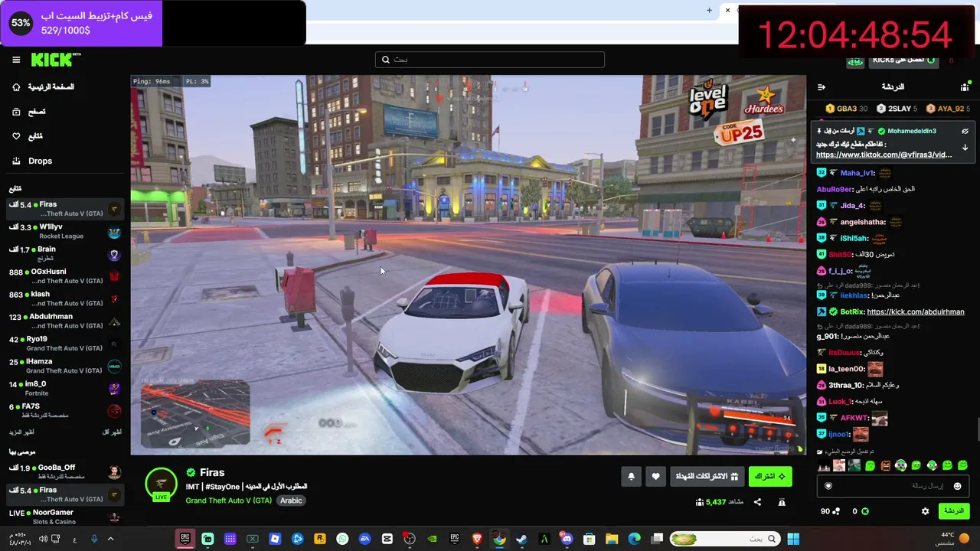Open Brave browser from taskbar
This screenshot has height=551, width=980.
(x=477, y=539)
